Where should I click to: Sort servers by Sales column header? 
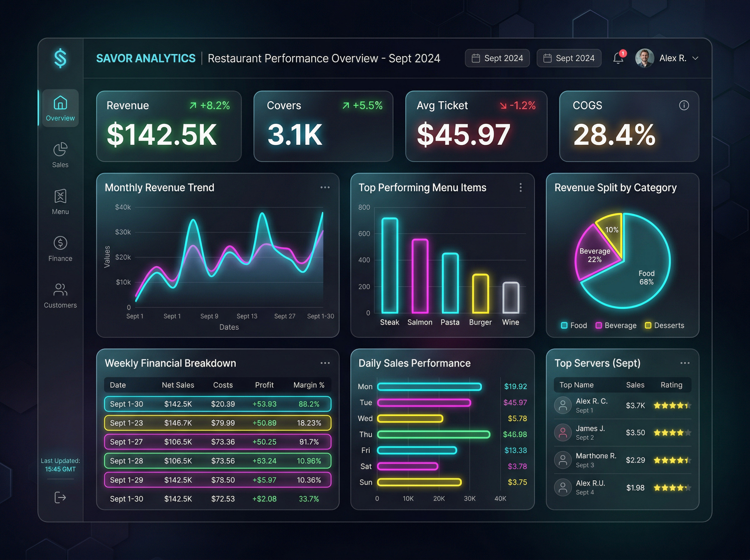(635, 385)
